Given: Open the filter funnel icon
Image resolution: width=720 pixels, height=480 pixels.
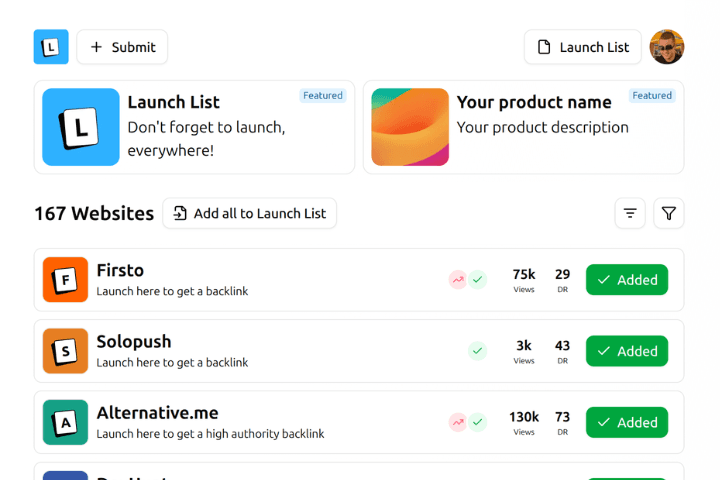Looking at the screenshot, I should point(669,213).
